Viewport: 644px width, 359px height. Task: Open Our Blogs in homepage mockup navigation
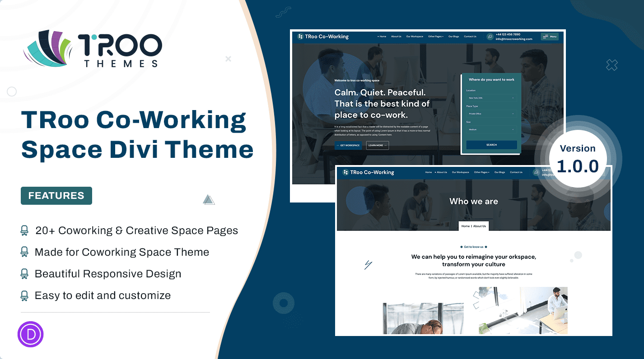click(453, 37)
